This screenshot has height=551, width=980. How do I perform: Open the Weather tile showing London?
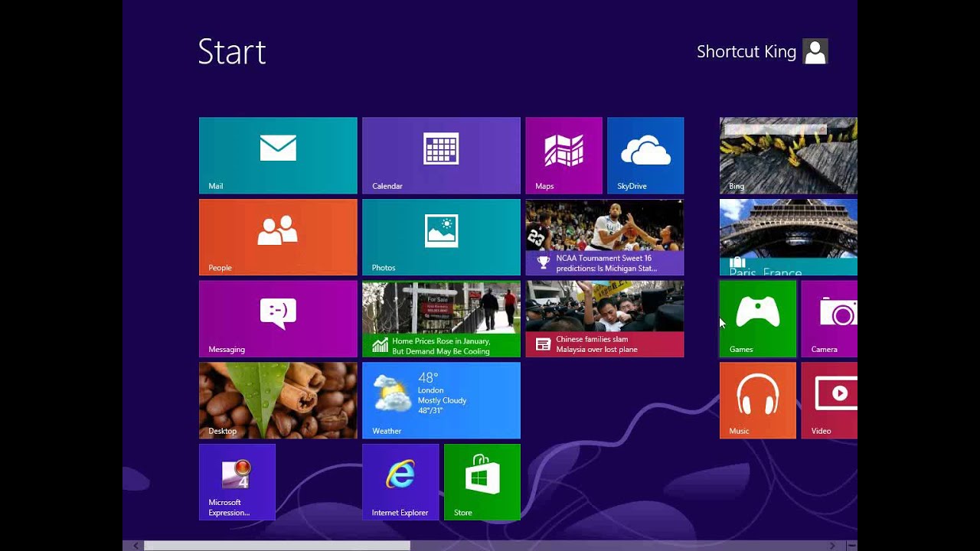tap(441, 400)
